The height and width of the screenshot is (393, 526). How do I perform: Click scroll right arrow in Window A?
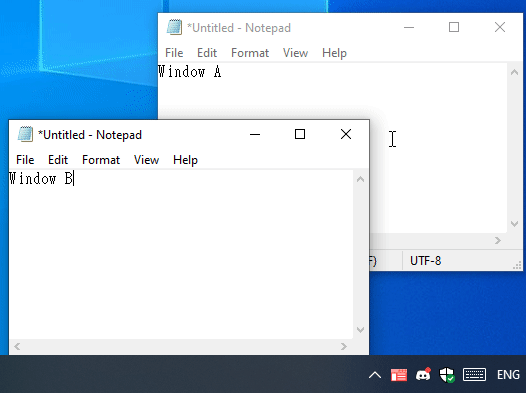[x=498, y=240]
